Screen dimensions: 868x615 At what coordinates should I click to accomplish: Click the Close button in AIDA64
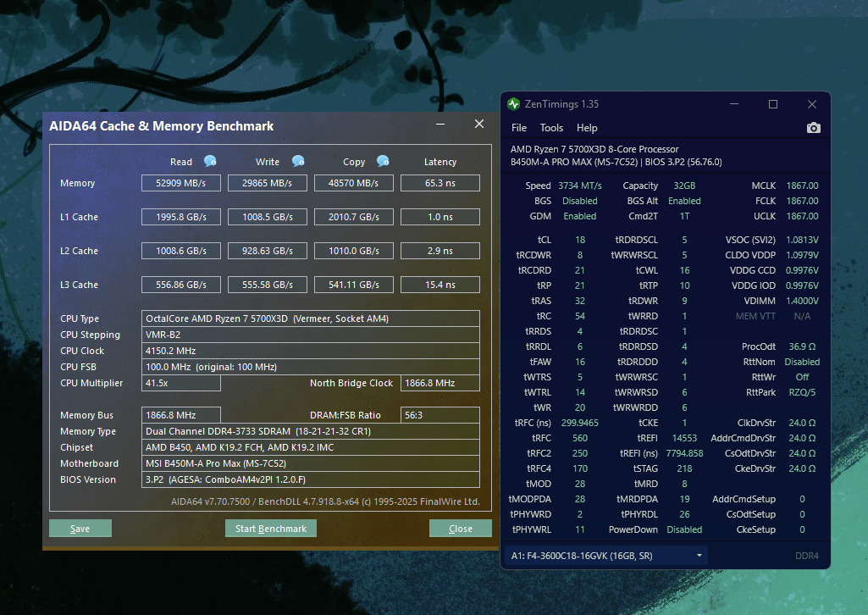pyautogui.click(x=460, y=529)
